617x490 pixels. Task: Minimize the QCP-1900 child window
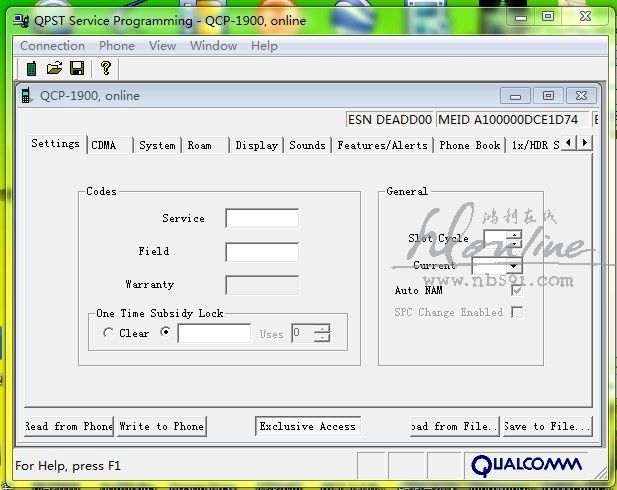pyautogui.click(x=515, y=96)
